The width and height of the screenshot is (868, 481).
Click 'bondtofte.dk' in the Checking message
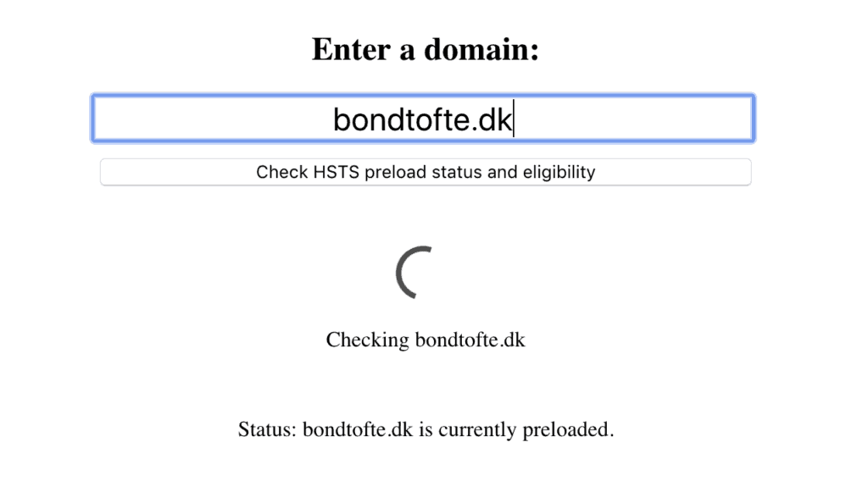coord(470,340)
